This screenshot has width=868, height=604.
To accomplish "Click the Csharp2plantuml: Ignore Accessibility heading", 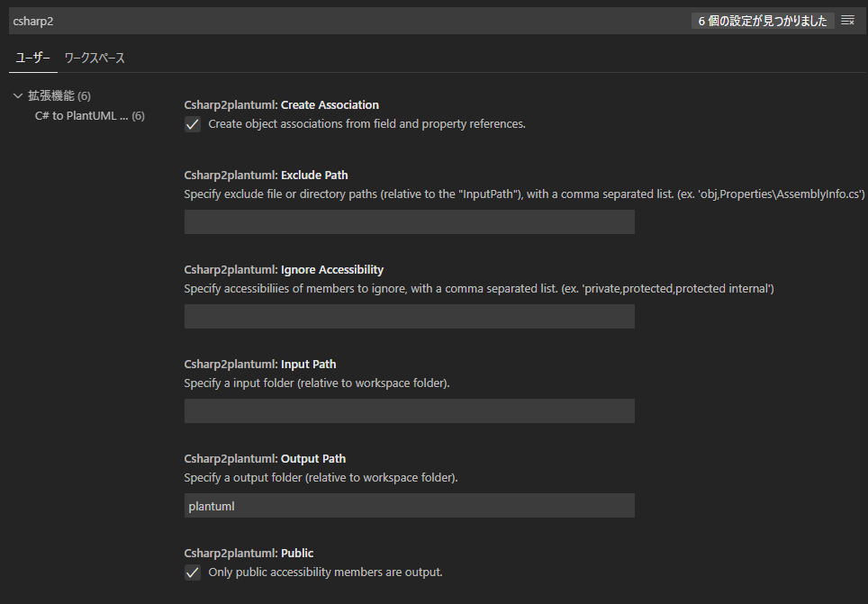I will [284, 270].
